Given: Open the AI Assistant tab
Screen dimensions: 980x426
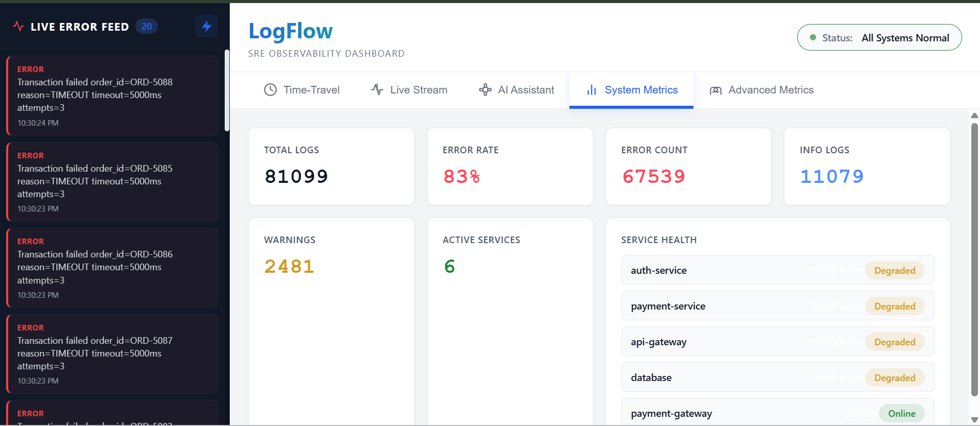Looking at the screenshot, I should point(516,90).
